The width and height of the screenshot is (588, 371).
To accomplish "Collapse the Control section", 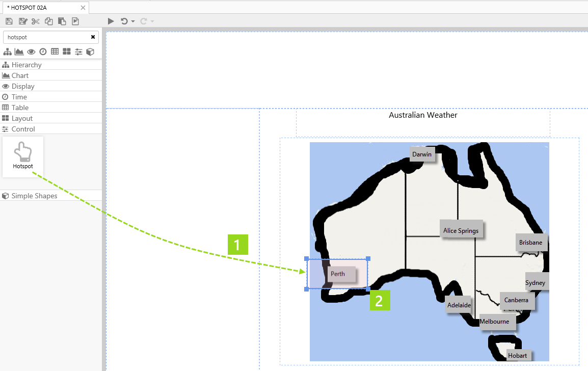I will (x=23, y=129).
